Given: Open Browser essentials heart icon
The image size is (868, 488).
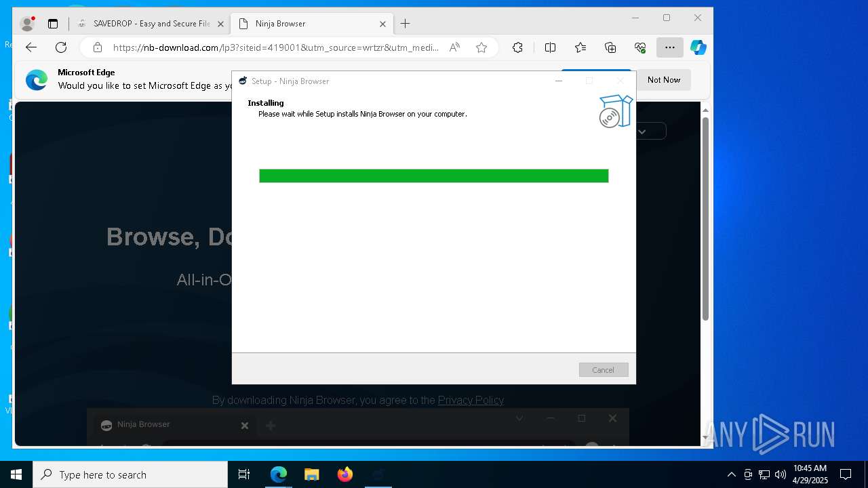Looking at the screenshot, I should click(640, 47).
